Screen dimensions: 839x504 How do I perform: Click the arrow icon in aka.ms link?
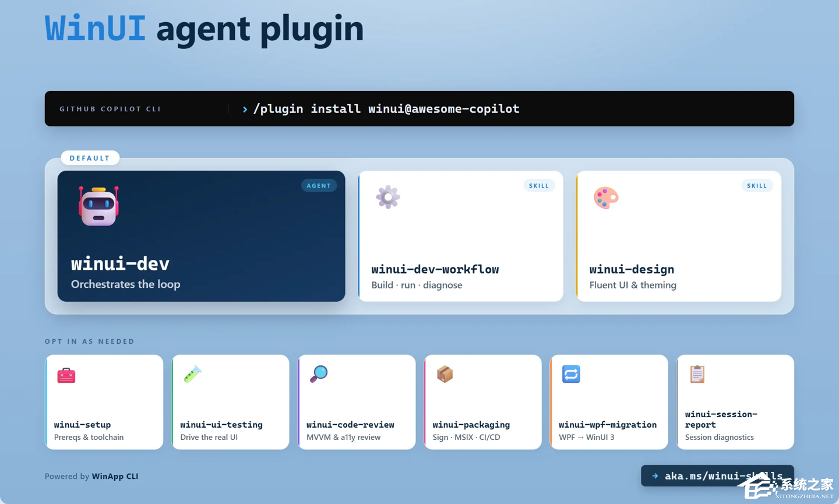point(655,476)
